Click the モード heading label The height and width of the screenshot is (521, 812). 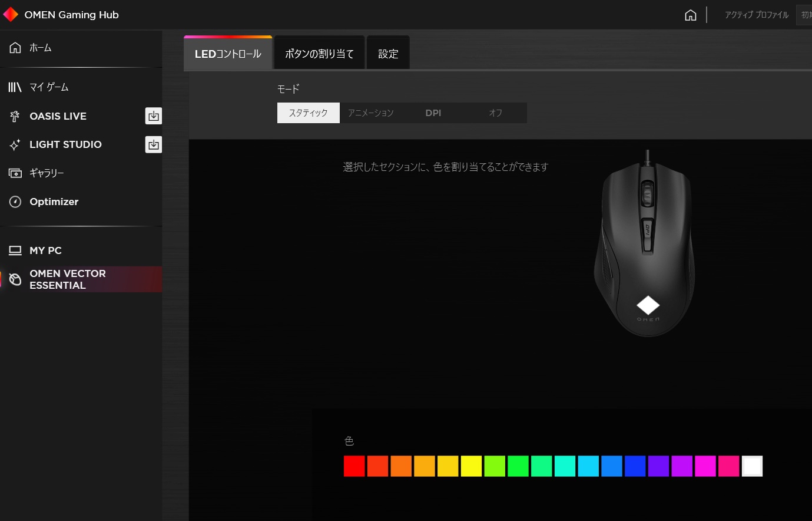click(x=289, y=89)
